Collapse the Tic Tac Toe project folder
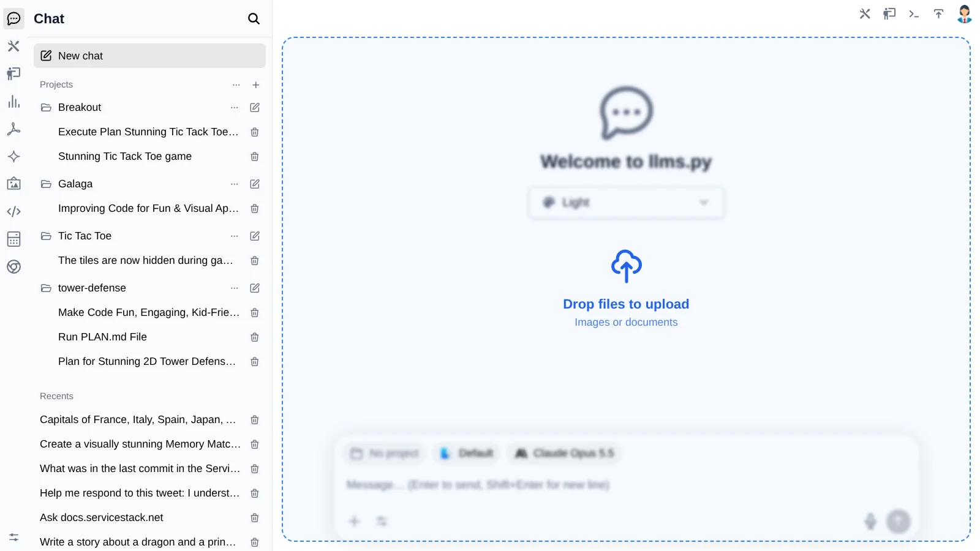Viewport: 980px width, 551px height. point(46,236)
